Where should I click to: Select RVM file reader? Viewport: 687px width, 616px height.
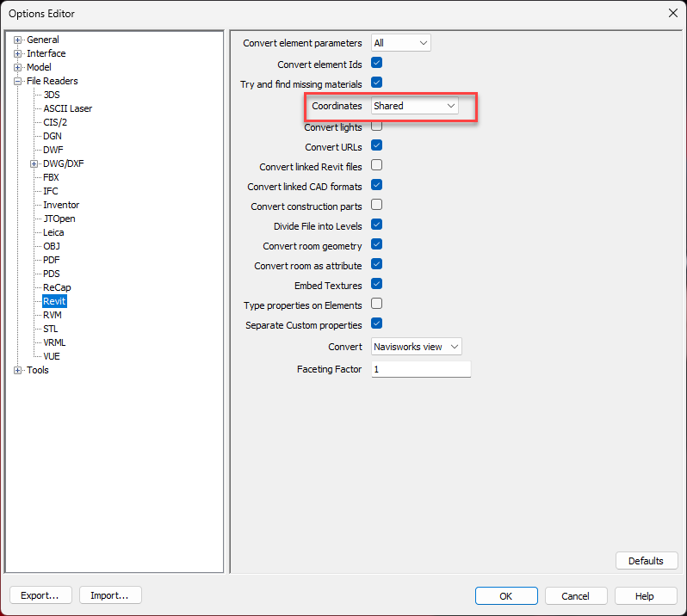click(x=53, y=315)
